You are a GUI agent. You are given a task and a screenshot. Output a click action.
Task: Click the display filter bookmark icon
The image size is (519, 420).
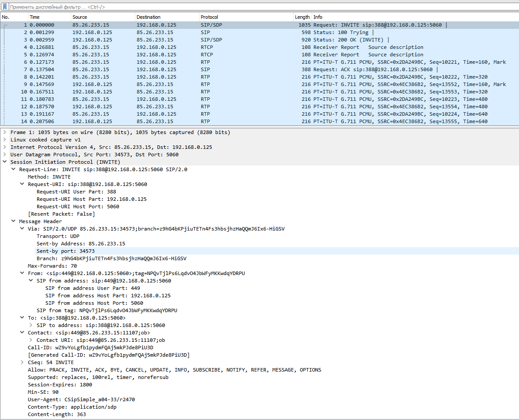click(5, 7)
